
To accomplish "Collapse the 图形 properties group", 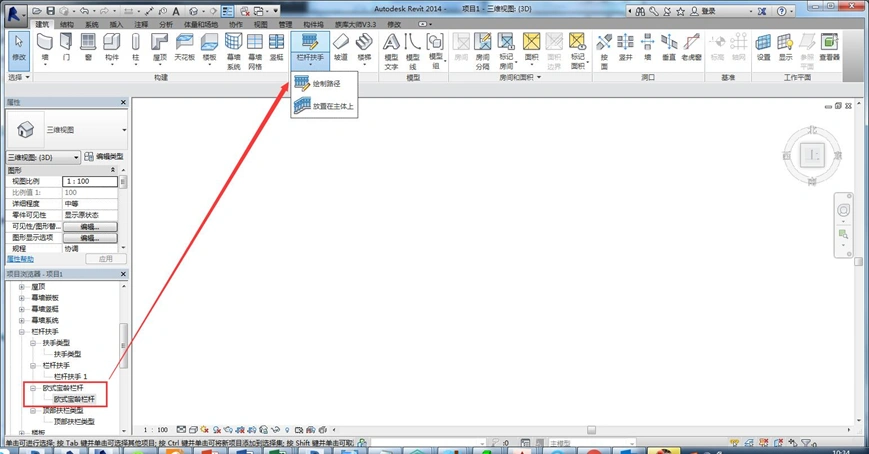I will pyautogui.click(x=113, y=170).
